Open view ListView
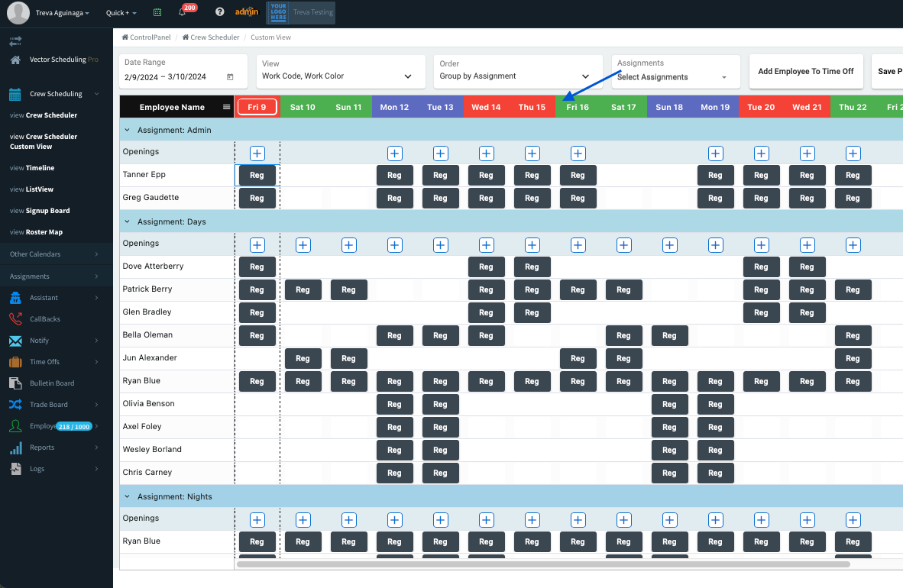 pos(31,189)
